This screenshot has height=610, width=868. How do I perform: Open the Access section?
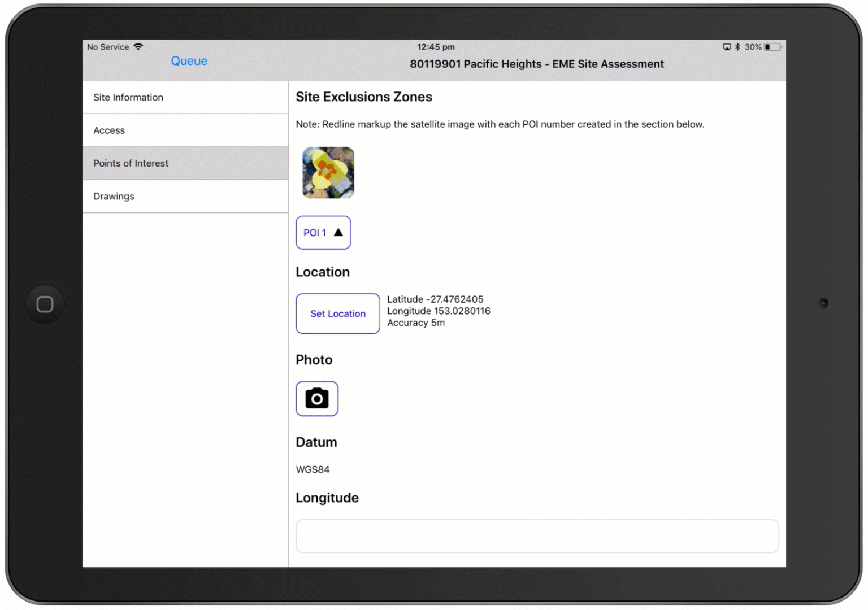tap(185, 130)
